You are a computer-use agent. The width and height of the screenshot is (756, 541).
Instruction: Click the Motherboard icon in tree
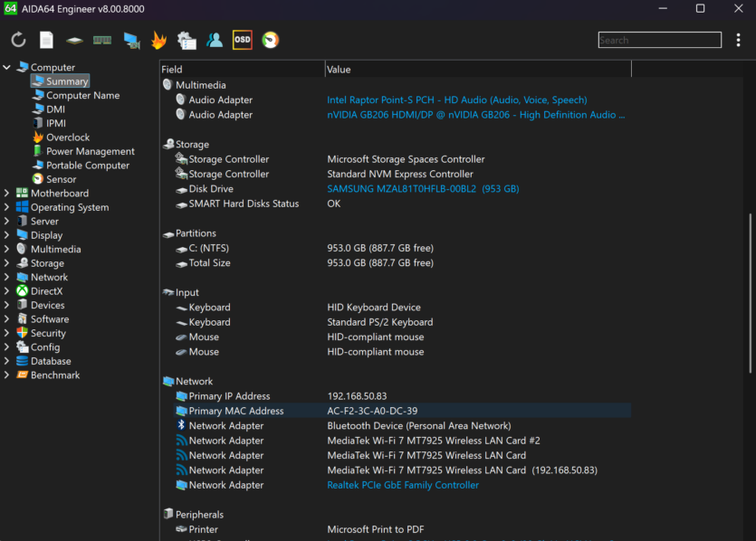pyautogui.click(x=22, y=194)
